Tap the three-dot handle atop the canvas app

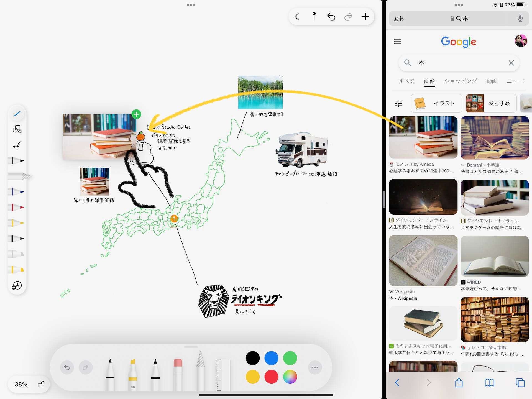[191, 5]
